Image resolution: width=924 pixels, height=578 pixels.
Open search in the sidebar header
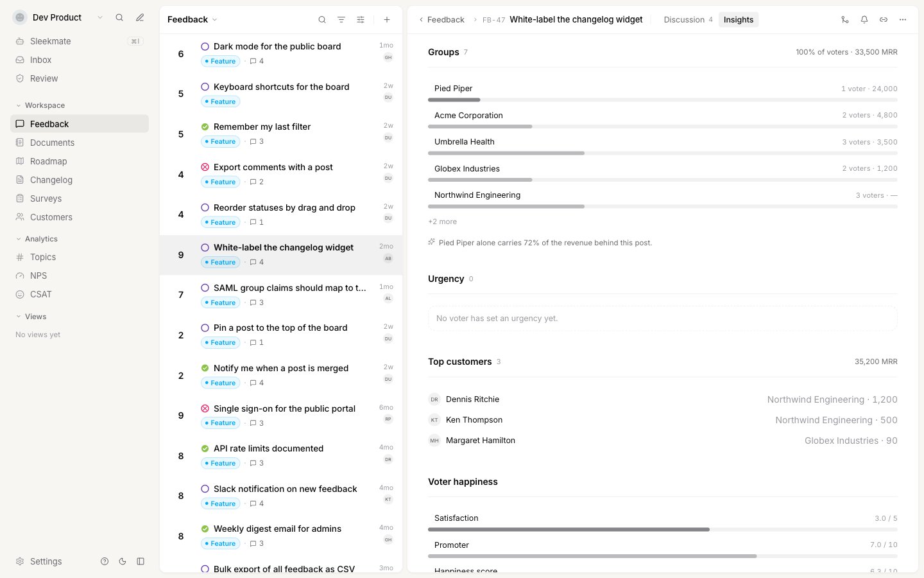[119, 17]
